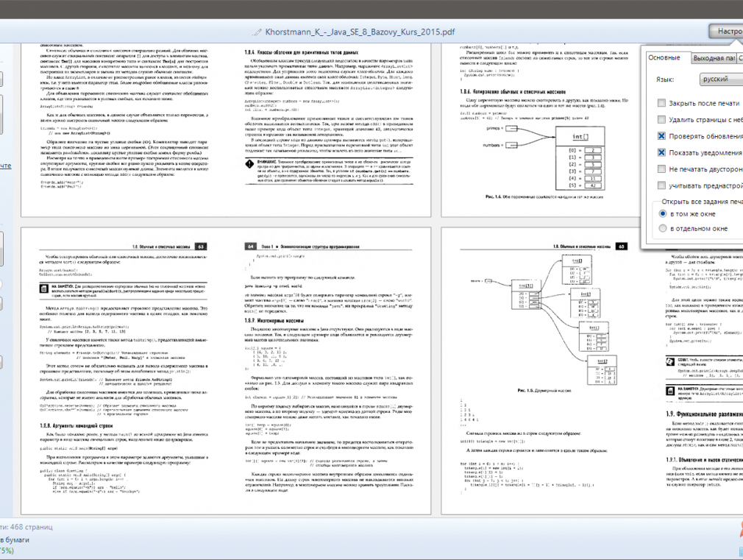Switch to the Выходная папка tab
The height and width of the screenshot is (560, 743).
click(714, 58)
